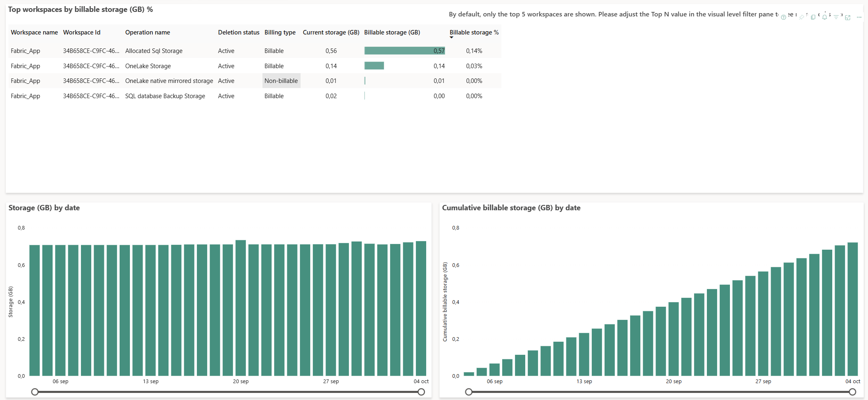The height and width of the screenshot is (400, 868).
Task: Sort table by Billable storage (GB) header
Action: click(x=392, y=32)
